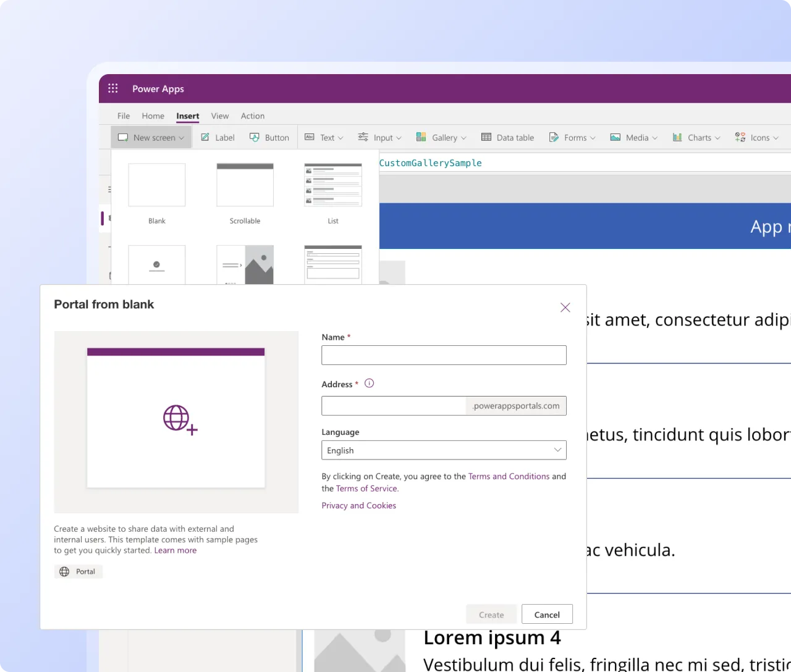Click inside the Name input field
791x672 pixels.
[x=444, y=355]
